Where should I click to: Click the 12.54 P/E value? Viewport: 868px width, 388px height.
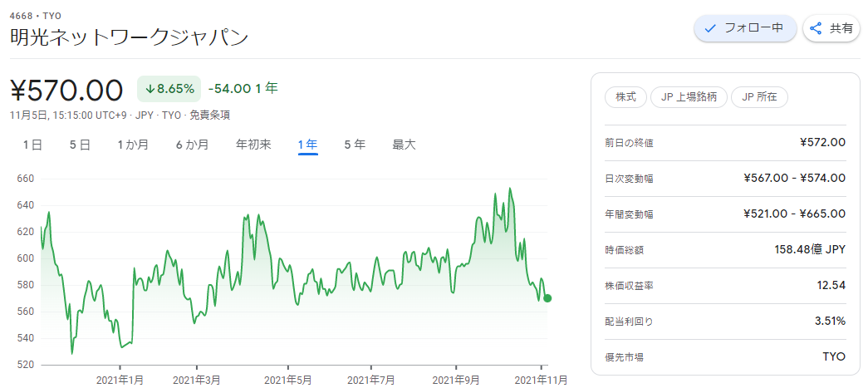[x=833, y=286]
